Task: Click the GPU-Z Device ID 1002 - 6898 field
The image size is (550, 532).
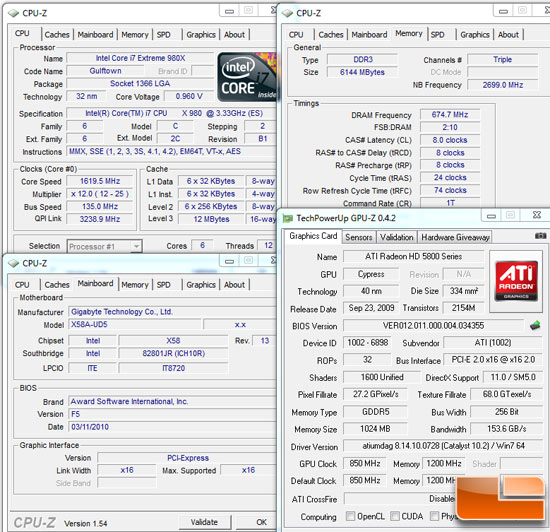Action: coord(367,343)
